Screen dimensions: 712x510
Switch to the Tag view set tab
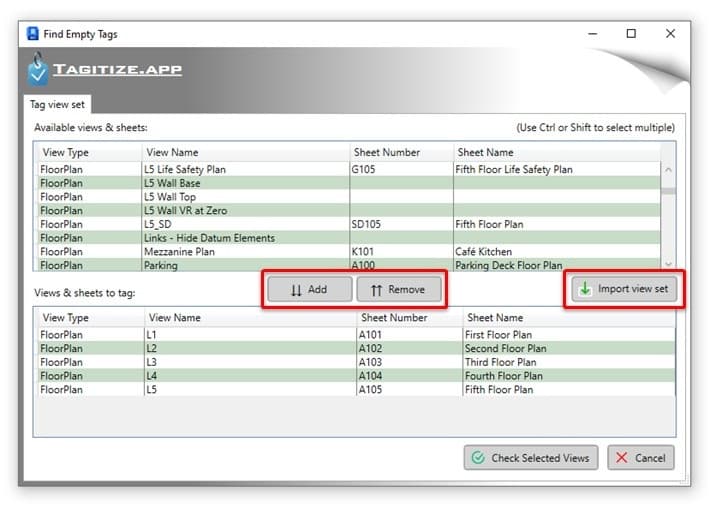click(x=57, y=104)
